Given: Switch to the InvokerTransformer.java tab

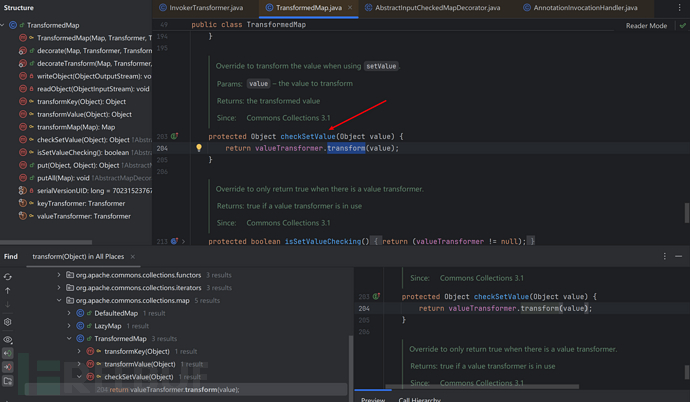Looking at the screenshot, I should [x=204, y=8].
